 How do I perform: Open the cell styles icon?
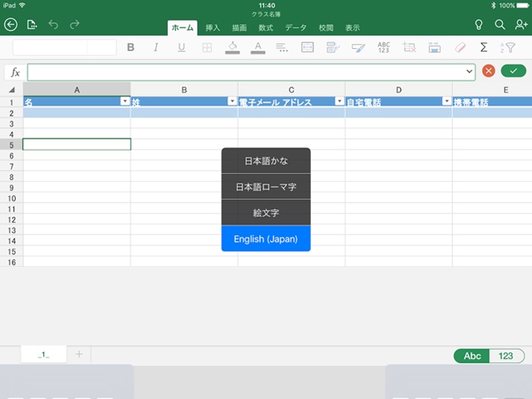point(358,48)
